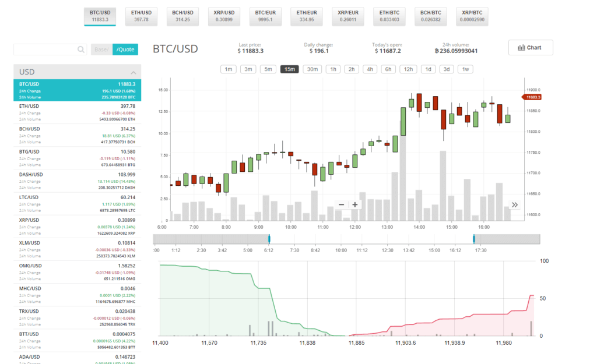Switch to 3d candles
The height and width of the screenshot is (364, 597).
pyautogui.click(x=447, y=69)
